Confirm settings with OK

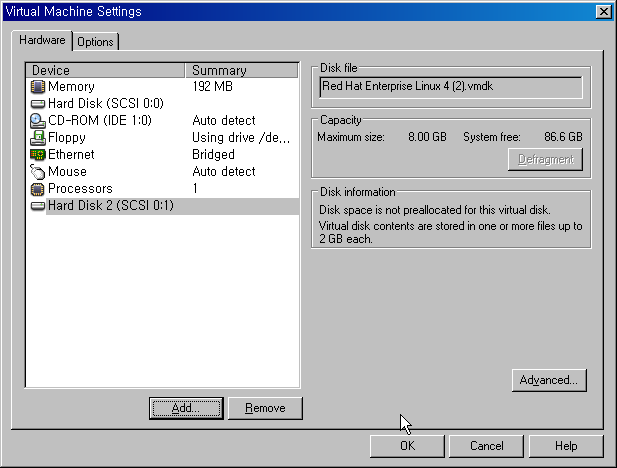pos(407,446)
